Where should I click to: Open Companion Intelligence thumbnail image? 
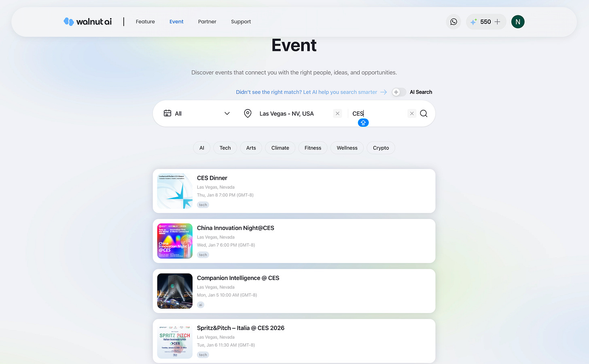point(175,291)
